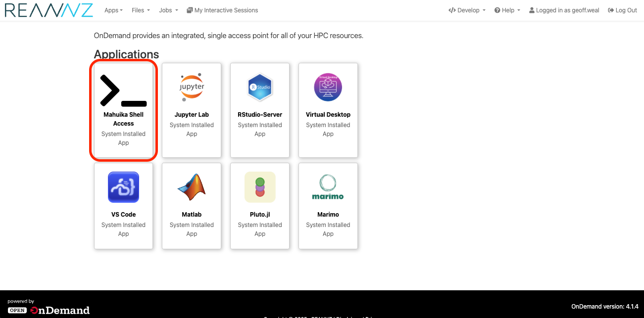Open My Interactive Sessions
Image resolution: width=644 pixels, height=318 pixels.
click(222, 10)
